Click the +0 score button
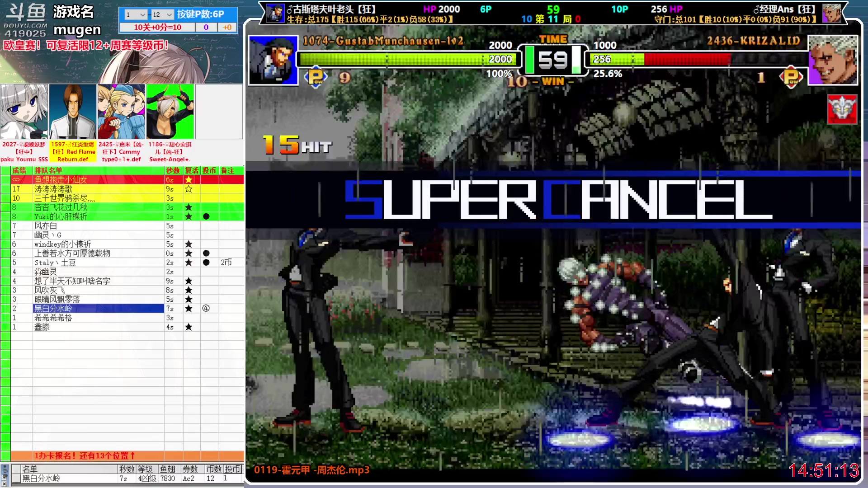This screenshot has height=488, width=868. (x=227, y=27)
